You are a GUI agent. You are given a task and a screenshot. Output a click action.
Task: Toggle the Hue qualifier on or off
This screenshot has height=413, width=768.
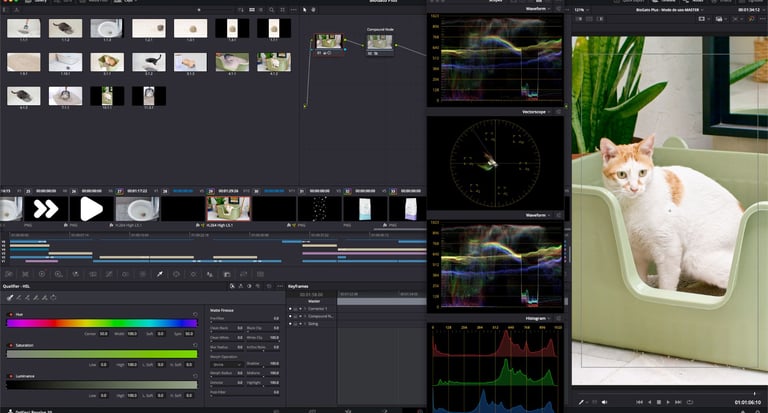click(10, 314)
